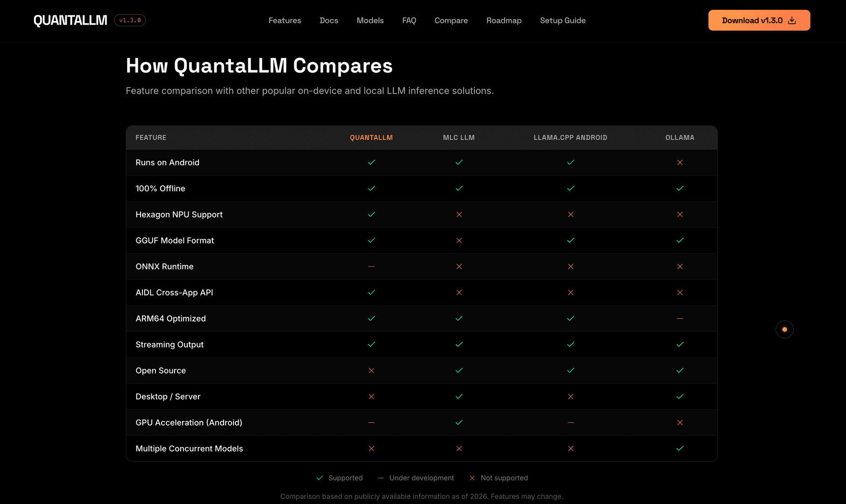
Task: Click MLC LLM's cross for Hexagon NPU Support
Action: coord(459,215)
